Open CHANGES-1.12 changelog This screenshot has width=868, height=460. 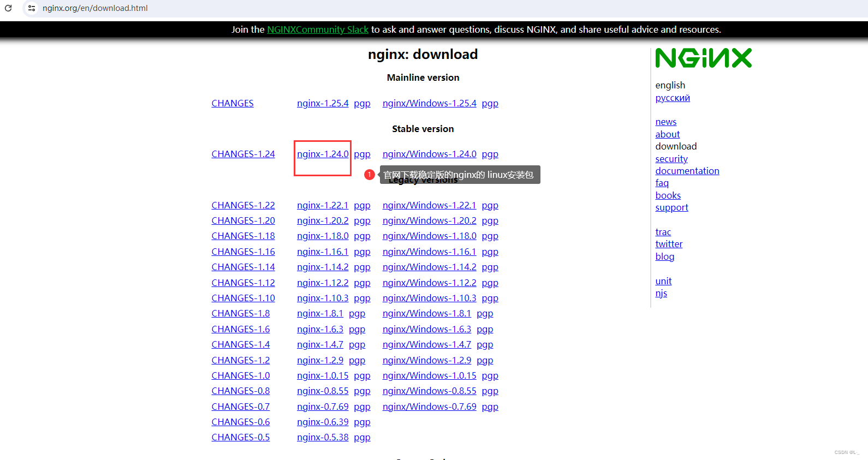click(x=243, y=283)
